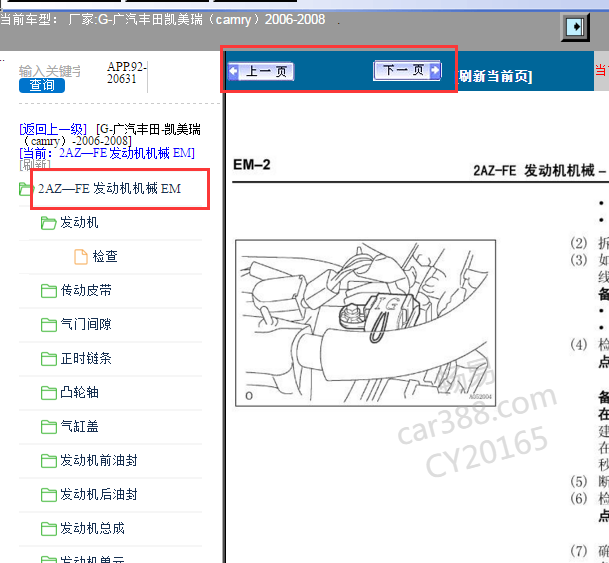609x563 pixels.
Task: Click the APP.92-20631 text
Action: tap(126, 73)
